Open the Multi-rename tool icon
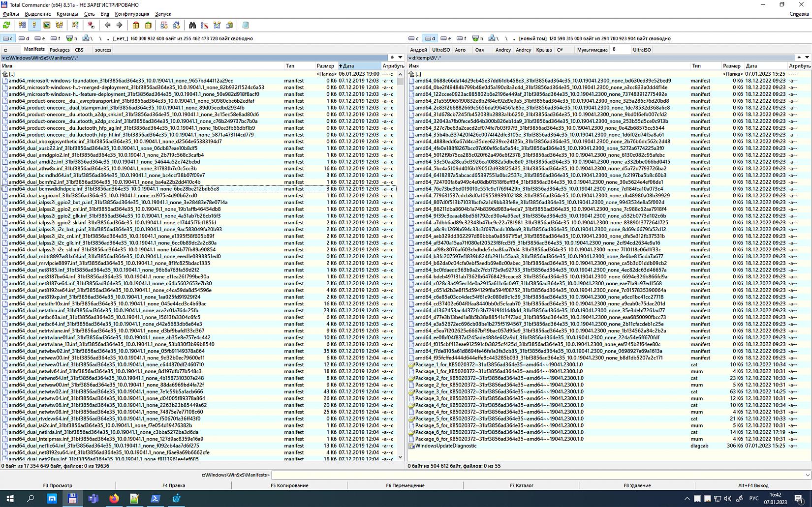The width and height of the screenshot is (812, 507). (205, 25)
